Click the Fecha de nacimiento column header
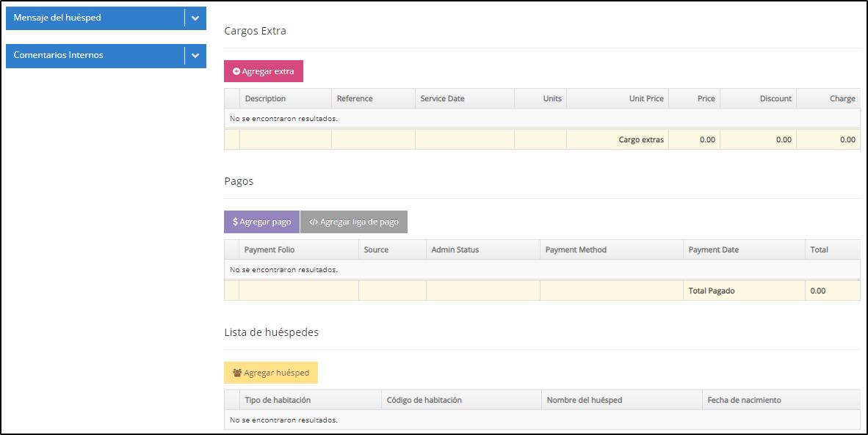 pyautogui.click(x=744, y=400)
